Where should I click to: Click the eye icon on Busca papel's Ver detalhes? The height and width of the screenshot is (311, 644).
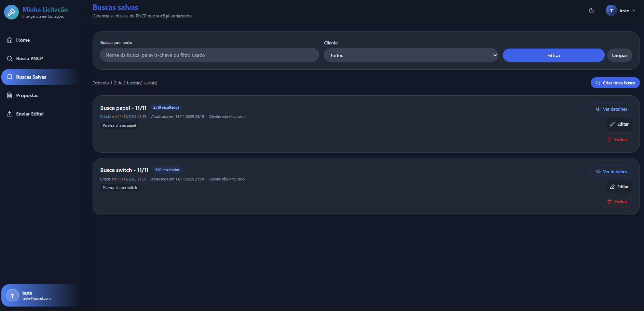tap(598, 109)
